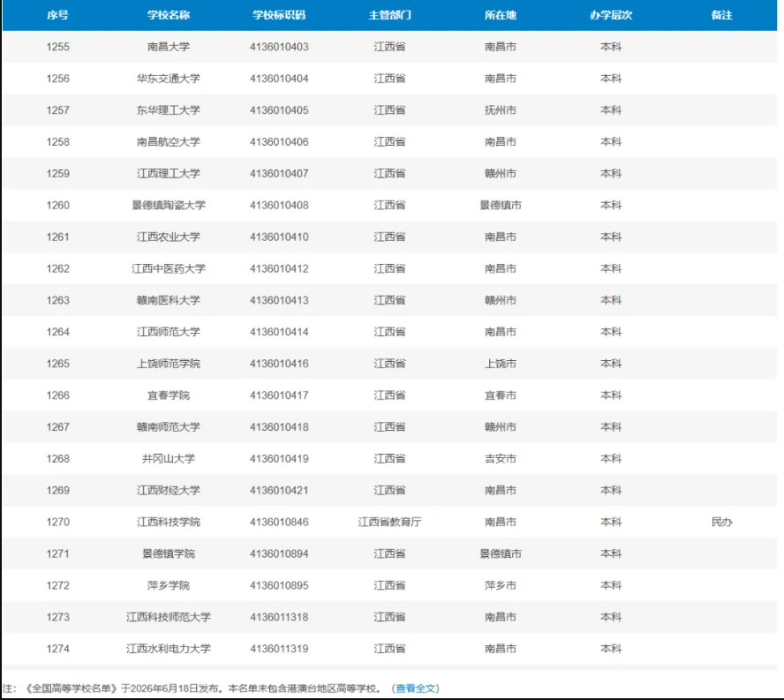Screen dimensions: 784x700
Task: Click school code 4136011318
Action: (x=279, y=617)
